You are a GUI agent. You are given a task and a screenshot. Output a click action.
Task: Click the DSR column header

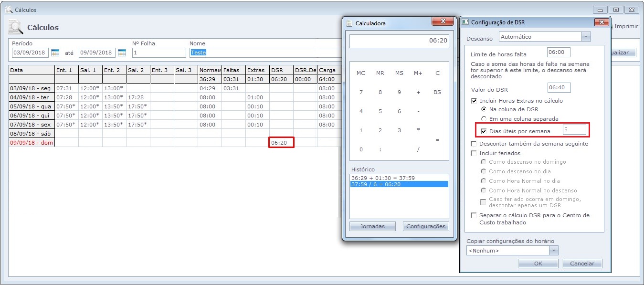point(281,70)
